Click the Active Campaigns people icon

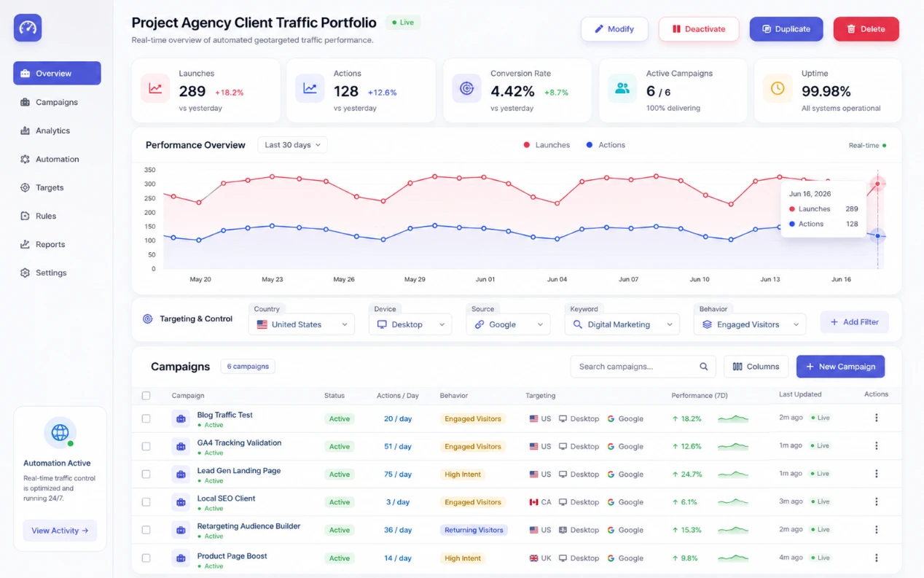[622, 88]
